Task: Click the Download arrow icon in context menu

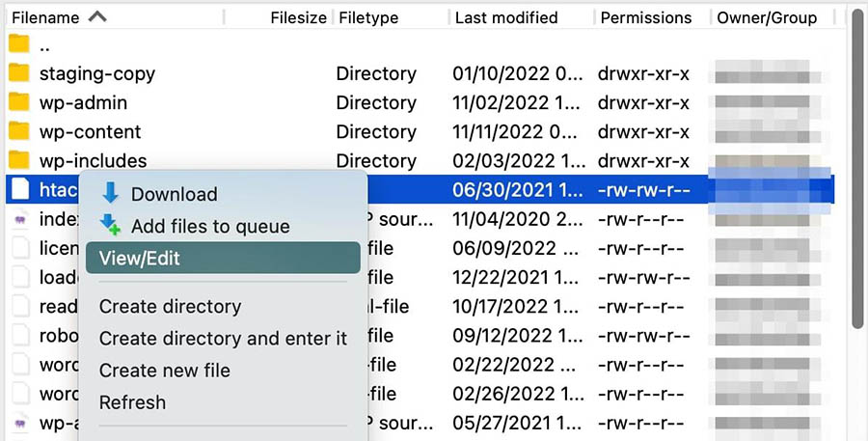Action: [111, 194]
